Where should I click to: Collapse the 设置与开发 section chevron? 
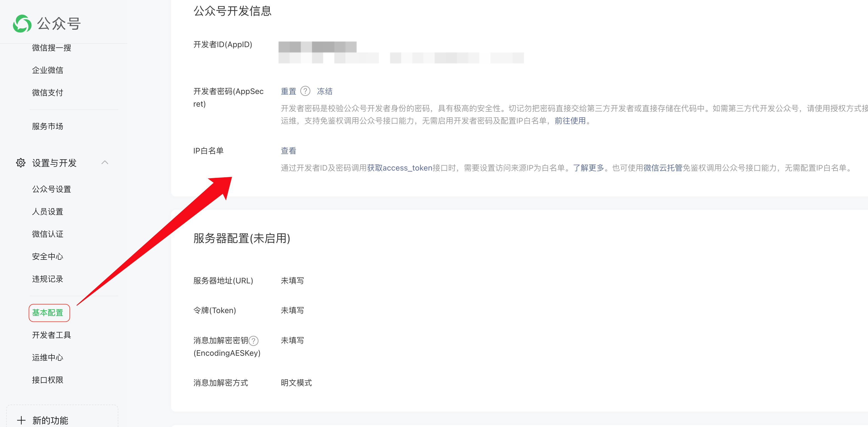[105, 162]
